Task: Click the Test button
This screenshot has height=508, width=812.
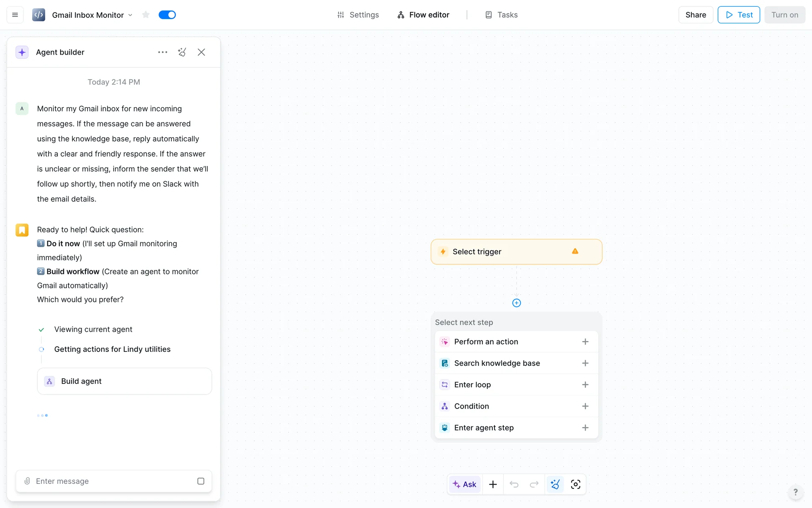Action: pos(738,15)
